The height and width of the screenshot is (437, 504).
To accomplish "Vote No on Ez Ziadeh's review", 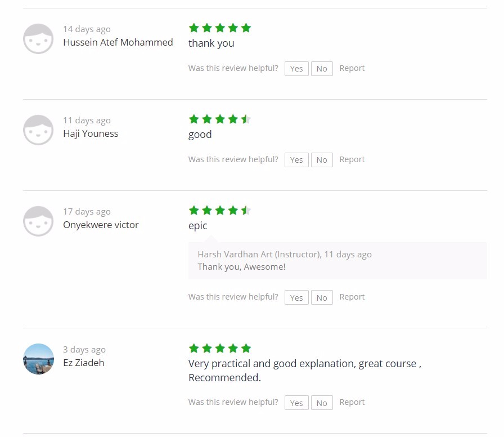I will click(322, 403).
